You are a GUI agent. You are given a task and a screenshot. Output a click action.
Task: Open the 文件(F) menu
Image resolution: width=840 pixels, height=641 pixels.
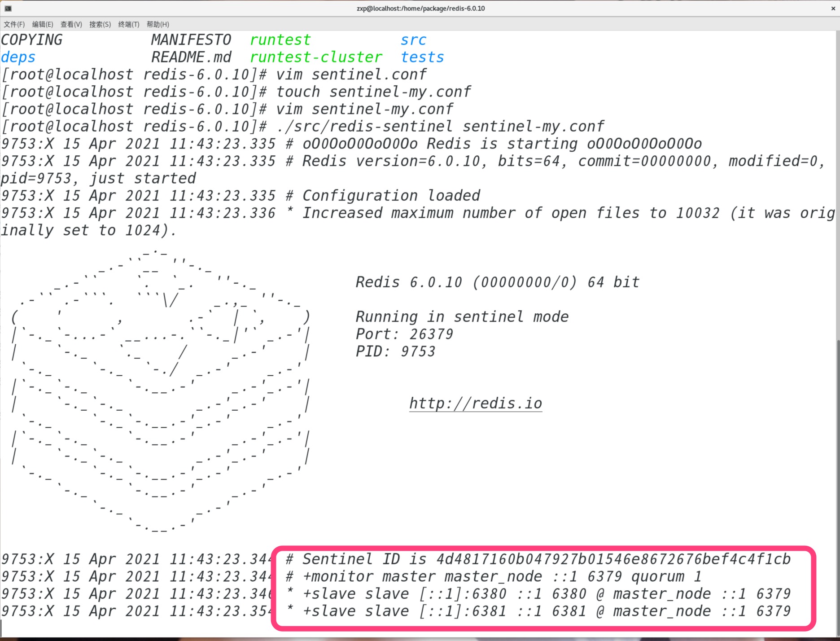pos(14,24)
